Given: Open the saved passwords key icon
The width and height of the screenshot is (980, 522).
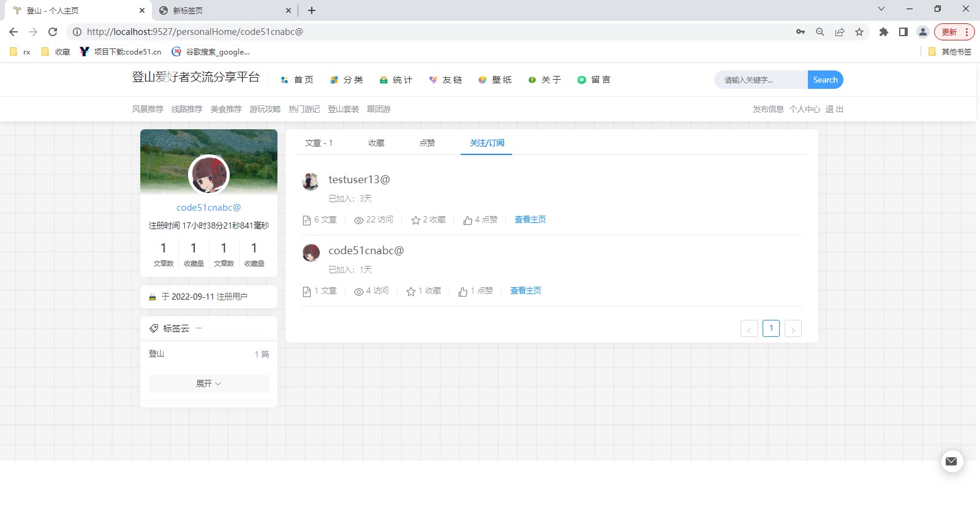Looking at the screenshot, I should pos(801,32).
